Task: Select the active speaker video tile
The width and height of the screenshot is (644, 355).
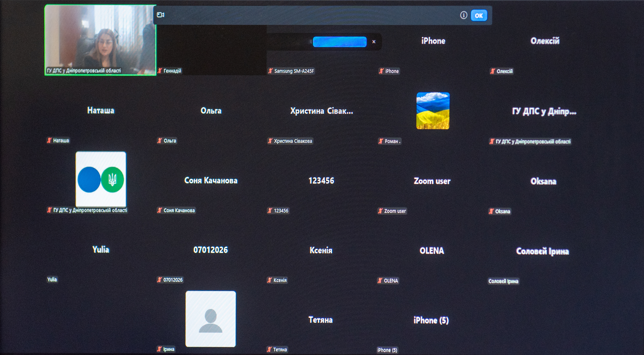Action: pos(101,40)
